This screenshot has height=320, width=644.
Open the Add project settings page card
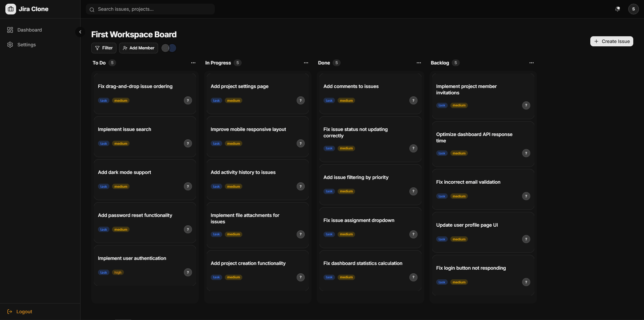tap(258, 94)
